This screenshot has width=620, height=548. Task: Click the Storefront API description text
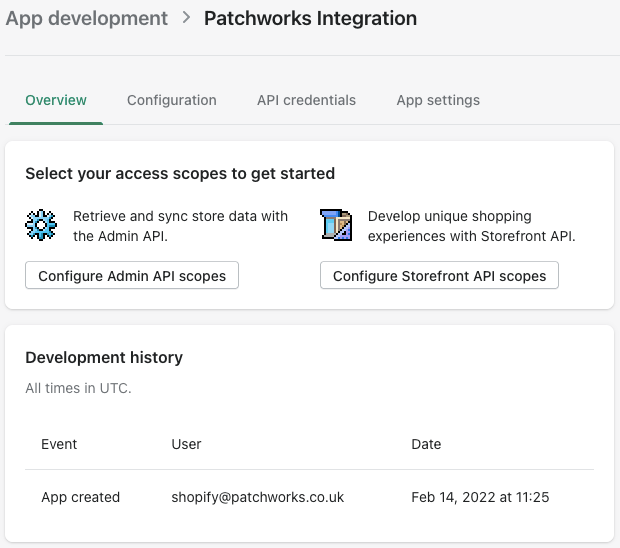click(471, 226)
